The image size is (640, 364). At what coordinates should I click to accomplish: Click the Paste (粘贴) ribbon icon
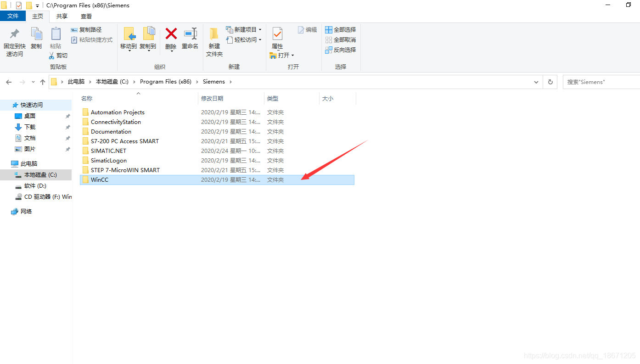click(x=56, y=39)
